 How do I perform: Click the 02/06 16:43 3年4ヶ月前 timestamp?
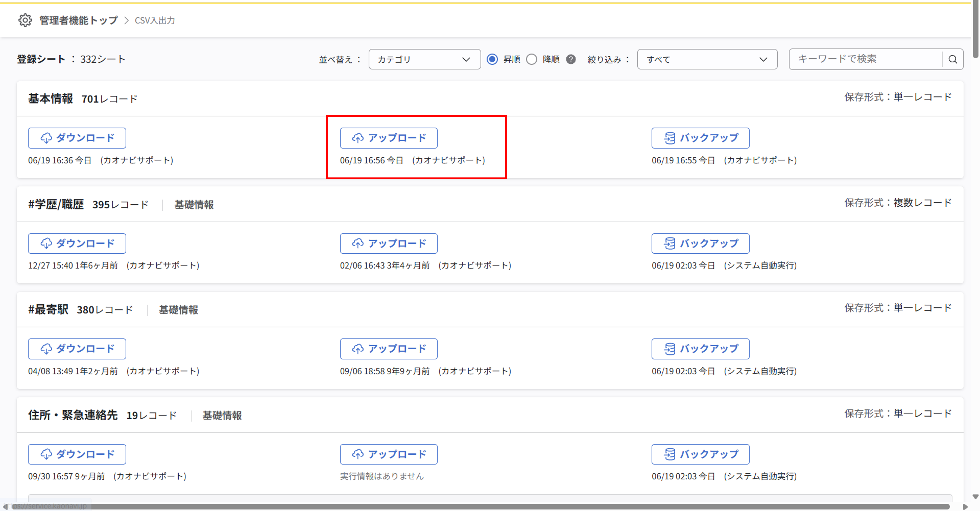click(x=385, y=265)
